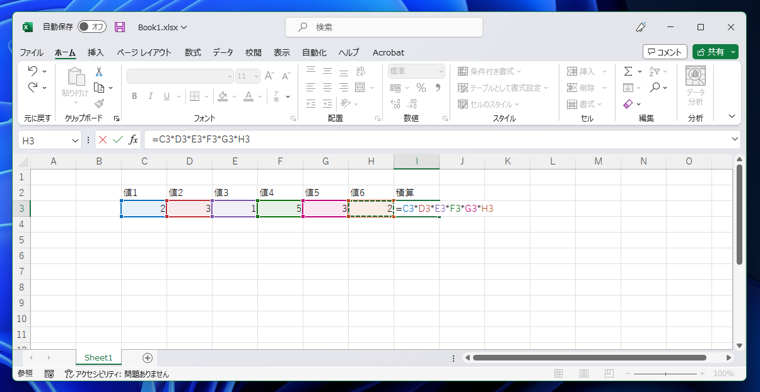The width and height of the screenshot is (760, 392).
Task: Collapse the ribbon with chevron arrow
Action: [732, 116]
